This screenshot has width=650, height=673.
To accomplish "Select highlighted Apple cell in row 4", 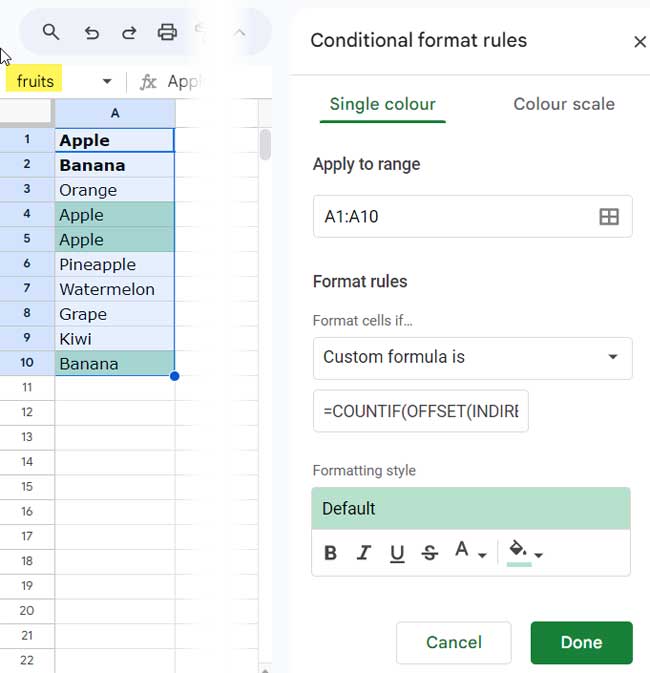I will click(x=115, y=215).
